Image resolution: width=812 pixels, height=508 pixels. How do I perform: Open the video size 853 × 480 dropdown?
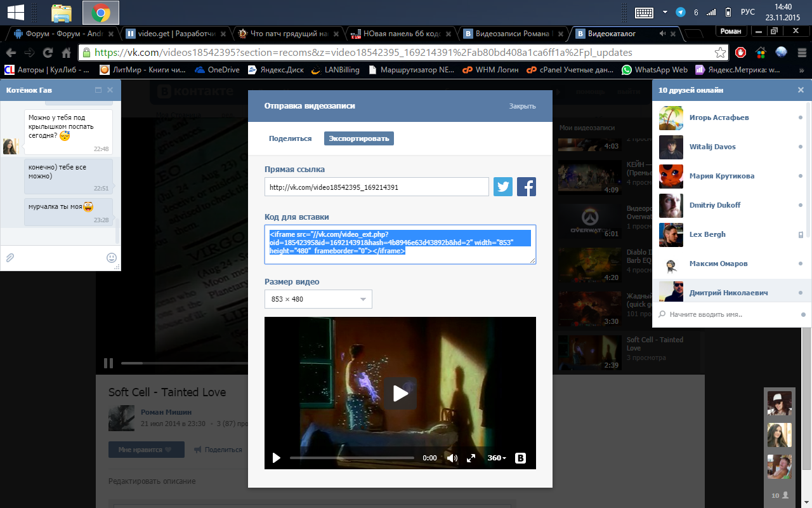coord(318,299)
